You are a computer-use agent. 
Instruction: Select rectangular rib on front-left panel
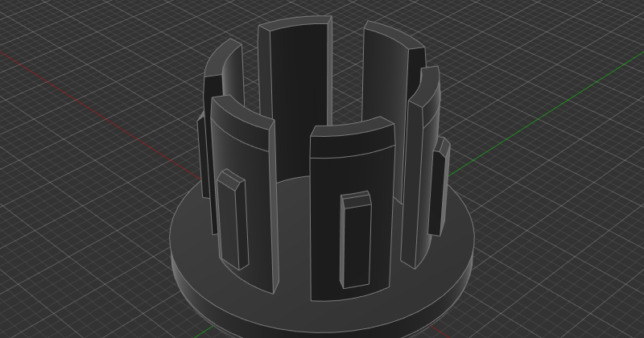click(231, 221)
